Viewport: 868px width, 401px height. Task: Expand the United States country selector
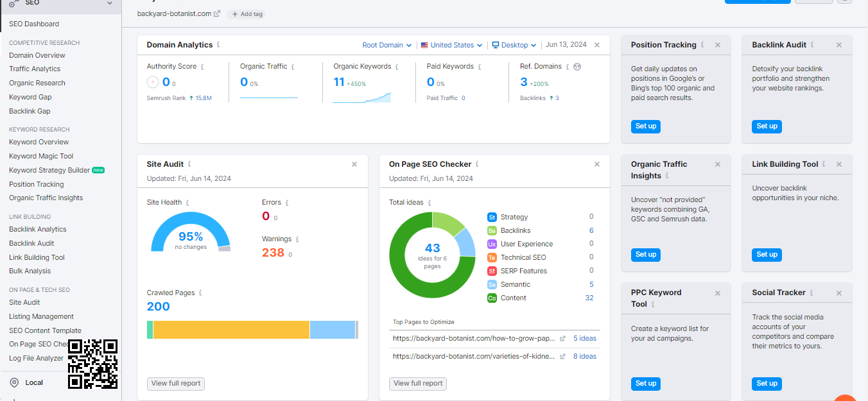pos(451,45)
